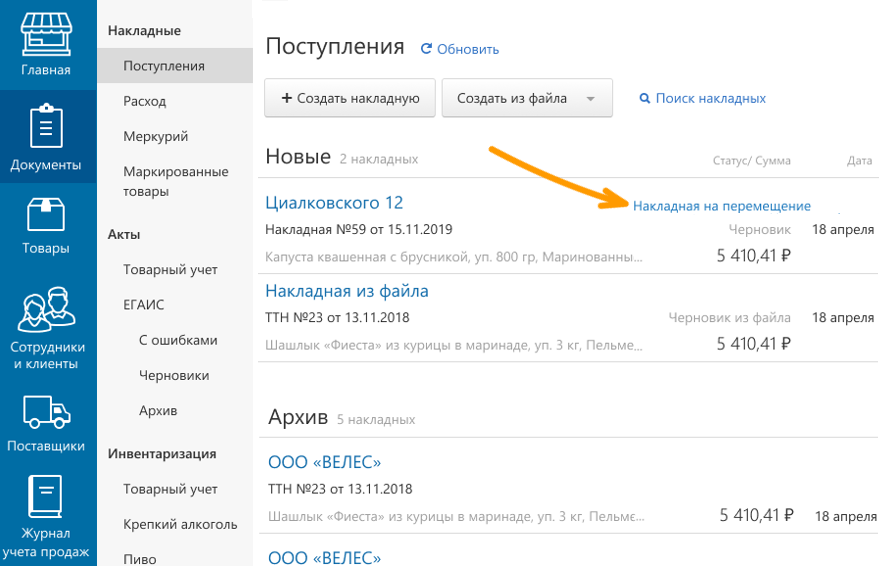Image resolution: width=883 pixels, height=566 pixels.
Task: Open the Главная storefront icon
Action: coord(46,35)
